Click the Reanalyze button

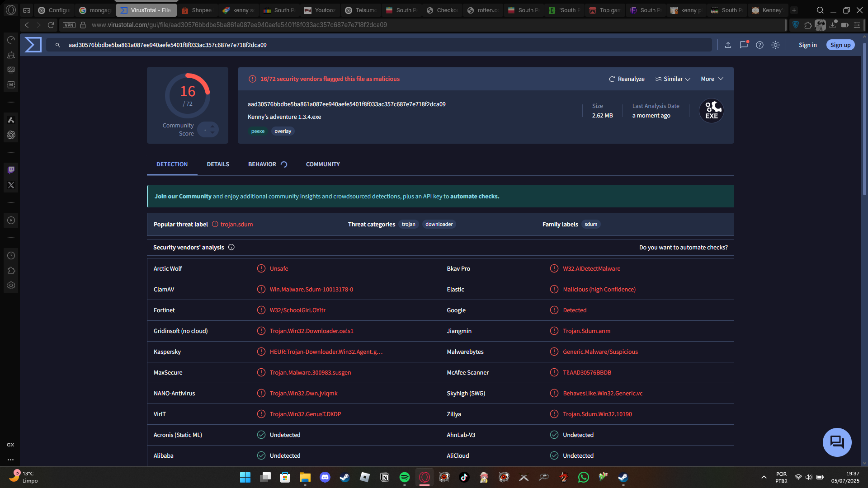point(627,79)
